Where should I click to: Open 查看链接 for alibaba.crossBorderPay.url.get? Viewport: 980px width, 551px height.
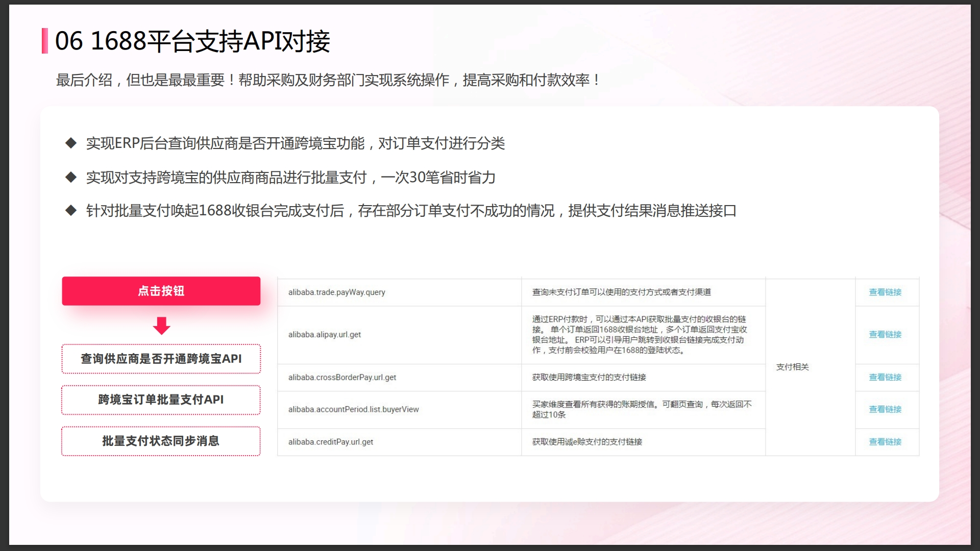click(885, 378)
